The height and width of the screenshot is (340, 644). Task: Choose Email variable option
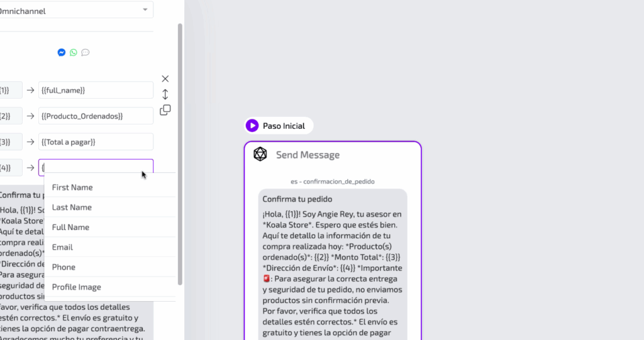pyautogui.click(x=62, y=248)
